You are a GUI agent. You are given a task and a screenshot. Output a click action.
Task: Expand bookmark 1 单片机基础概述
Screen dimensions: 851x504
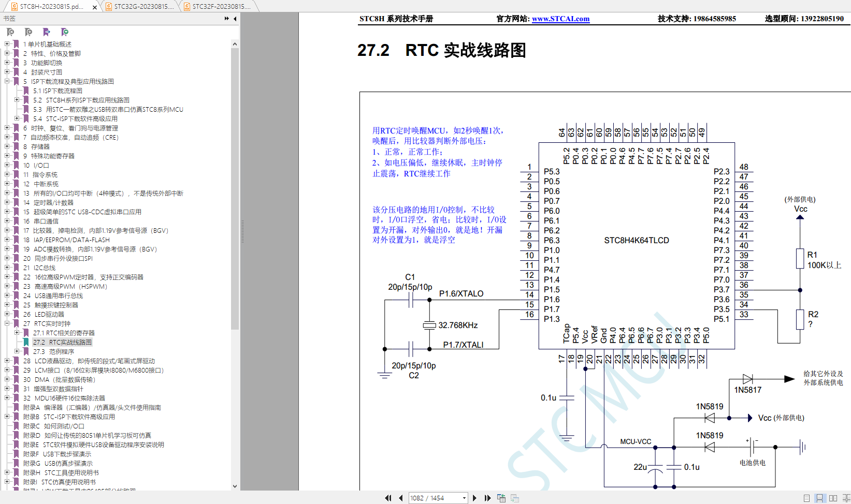7,44
